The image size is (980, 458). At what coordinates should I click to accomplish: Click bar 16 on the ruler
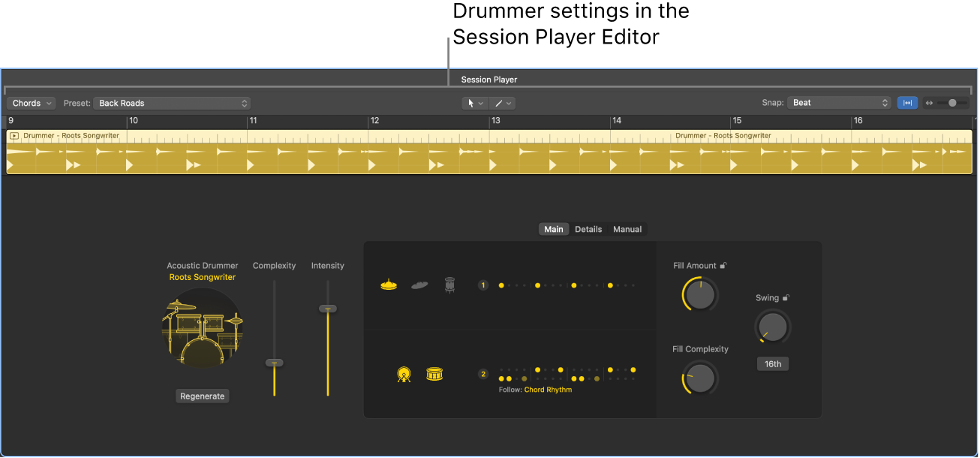[858, 121]
